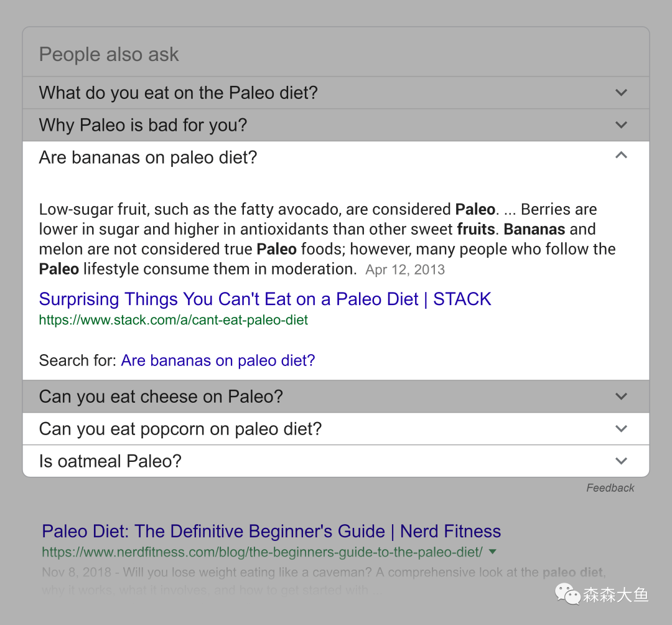This screenshot has width=672, height=625.
Task: Click the stack.com green URL
Action: (x=173, y=320)
